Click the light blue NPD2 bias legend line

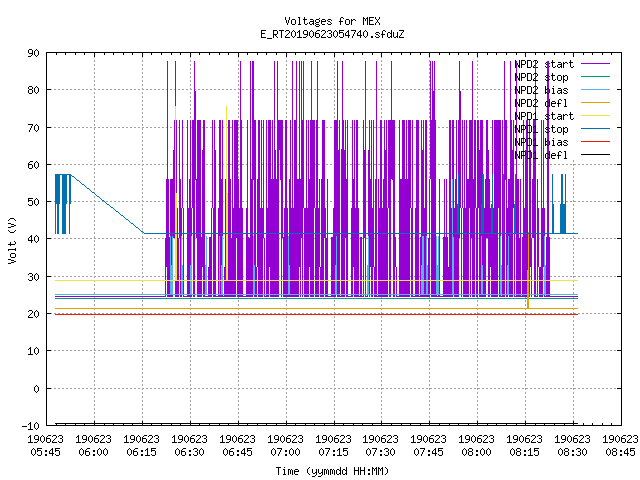pos(595,90)
